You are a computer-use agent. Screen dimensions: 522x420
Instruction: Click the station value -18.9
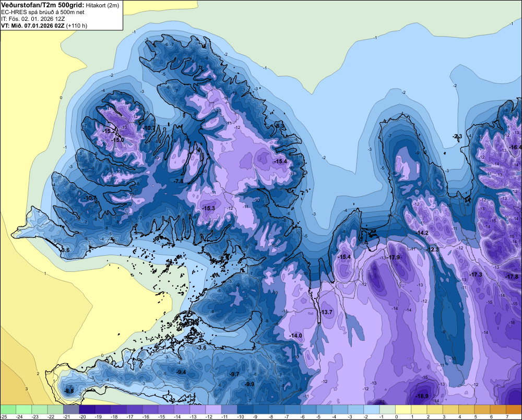422,396
